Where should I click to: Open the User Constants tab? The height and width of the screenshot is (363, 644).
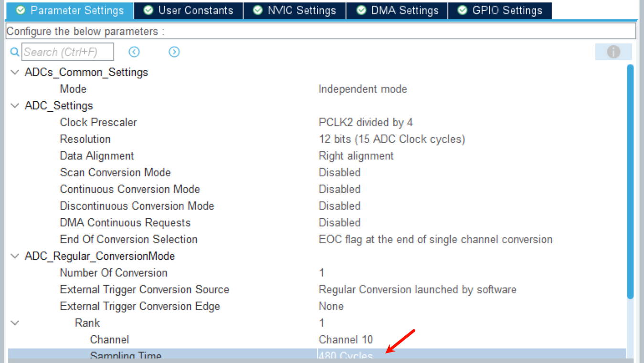point(189,11)
